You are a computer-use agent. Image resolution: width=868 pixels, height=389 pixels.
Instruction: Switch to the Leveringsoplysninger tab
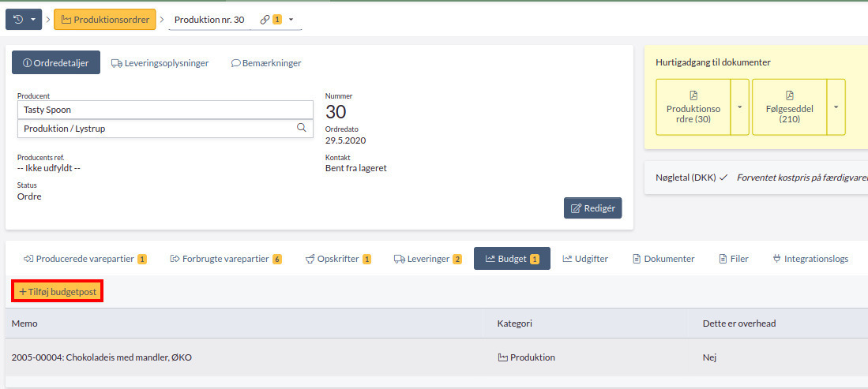point(160,63)
